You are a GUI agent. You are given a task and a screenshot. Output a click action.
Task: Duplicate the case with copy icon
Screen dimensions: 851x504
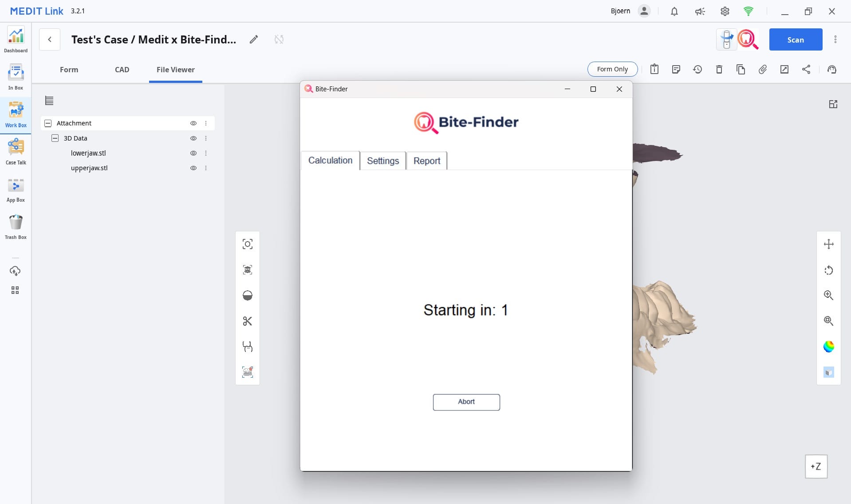(741, 69)
